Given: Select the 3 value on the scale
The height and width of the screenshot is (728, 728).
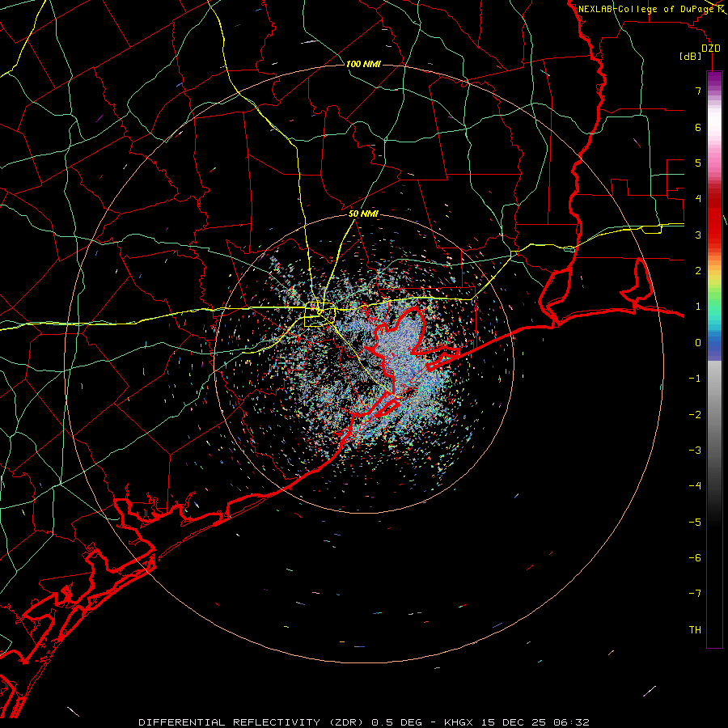Looking at the screenshot, I should [698, 235].
